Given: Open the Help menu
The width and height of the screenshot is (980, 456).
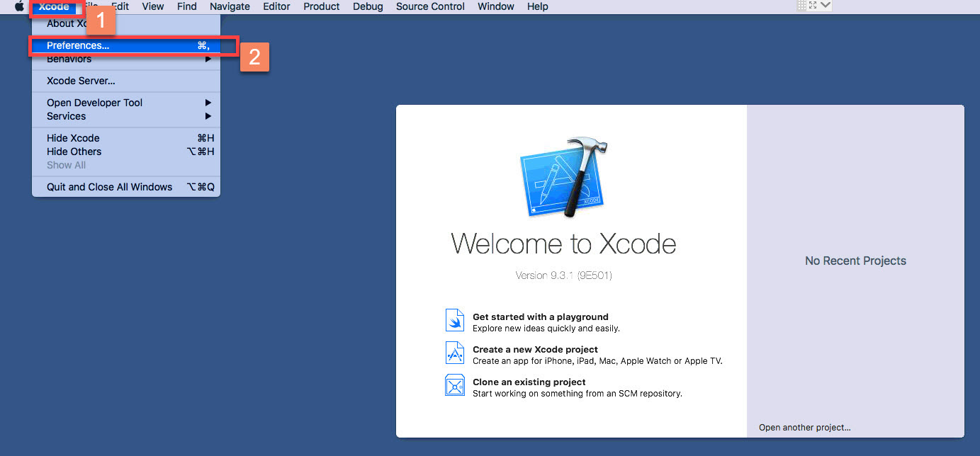Looking at the screenshot, I should 538,6.
